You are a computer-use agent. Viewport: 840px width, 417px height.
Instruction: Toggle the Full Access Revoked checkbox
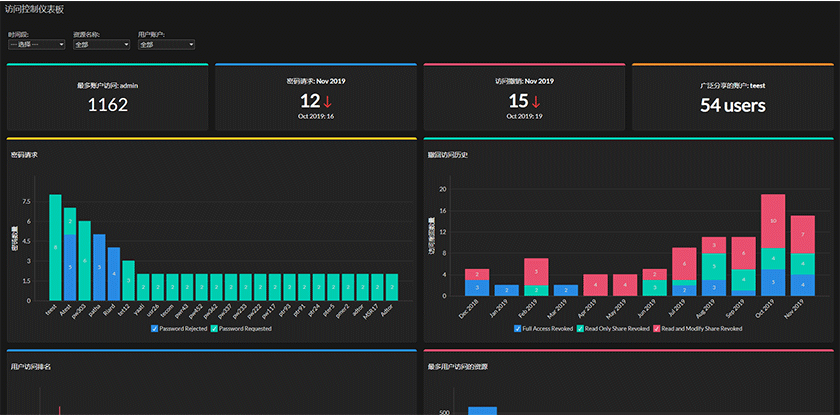click(x=517, y=329)
